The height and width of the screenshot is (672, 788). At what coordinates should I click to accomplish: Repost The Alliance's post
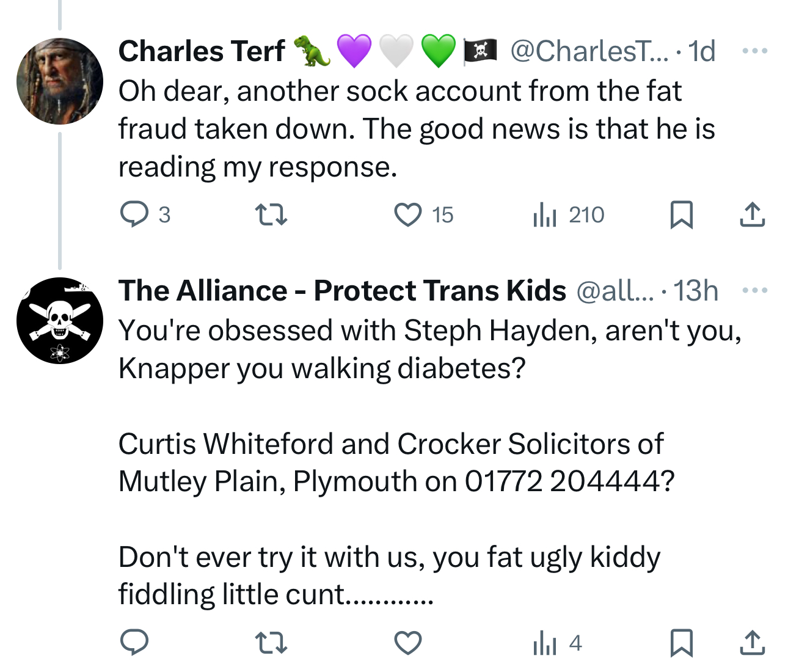click(x=271, y=643)
